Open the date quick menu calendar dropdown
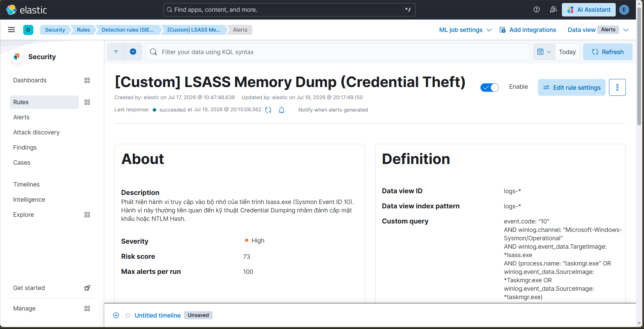The width and height of the screenshot is (644, 329). (x=544, y=52)
